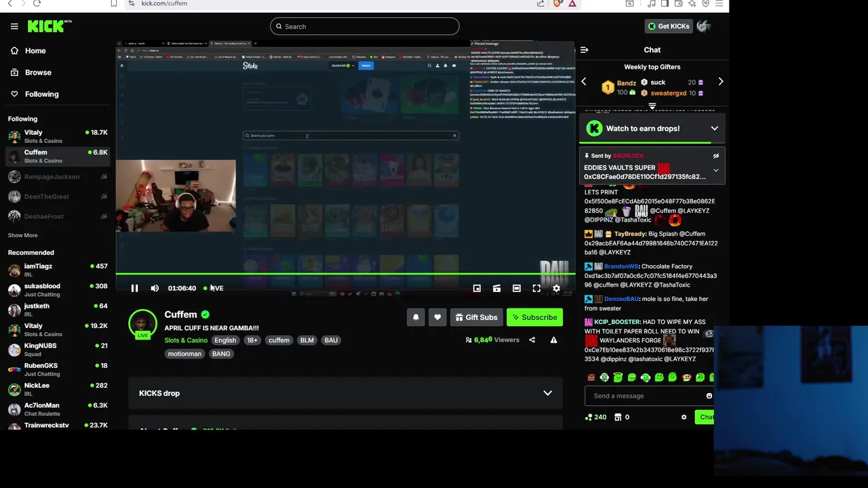Show previous weekly top gifters
The width and height of the screenshot is (868, 488).
coord(583,82)
